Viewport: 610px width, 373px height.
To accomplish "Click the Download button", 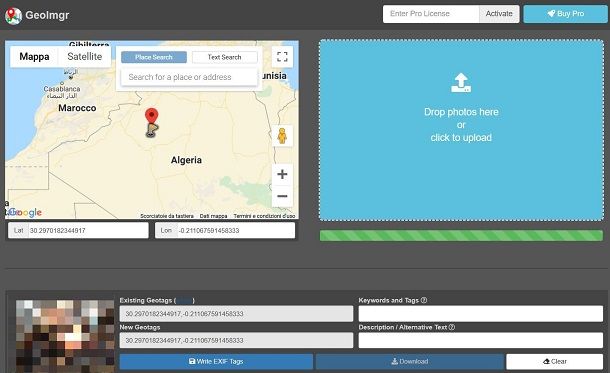I will [410, 361].
